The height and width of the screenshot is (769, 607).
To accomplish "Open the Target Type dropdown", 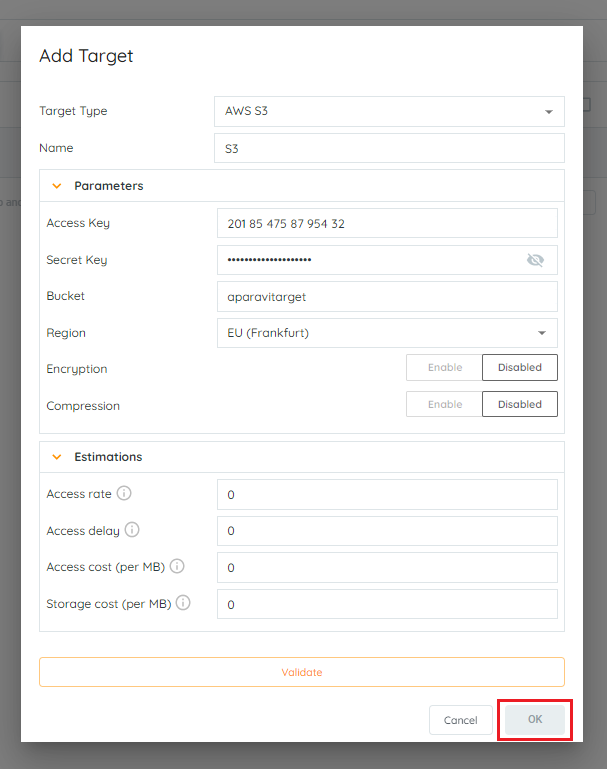I will pos(389,111).
